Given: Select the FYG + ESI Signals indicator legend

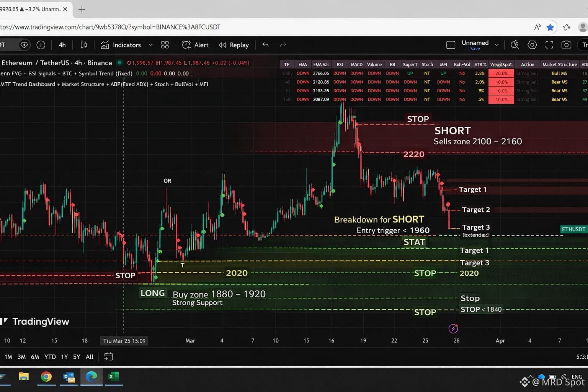Looking at the screenshot, I should coord(66,73).
